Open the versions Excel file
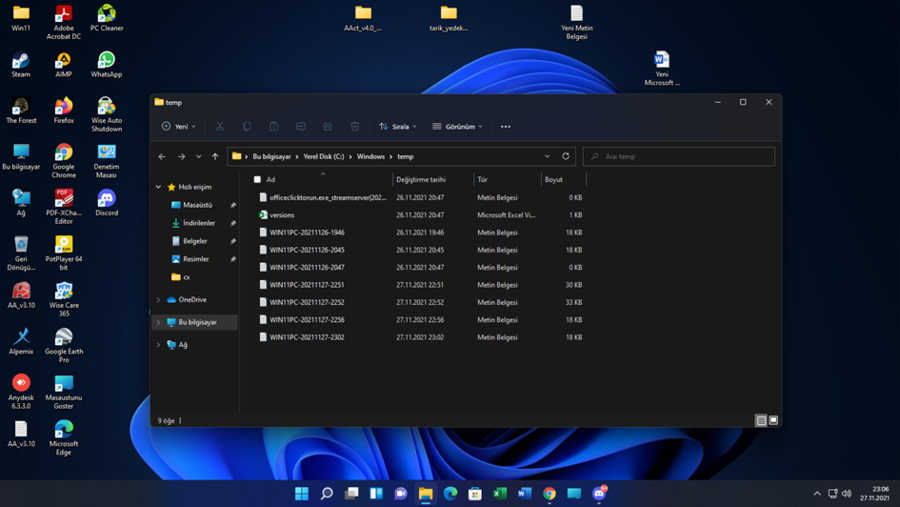900x507 pixels. [282, 215]
